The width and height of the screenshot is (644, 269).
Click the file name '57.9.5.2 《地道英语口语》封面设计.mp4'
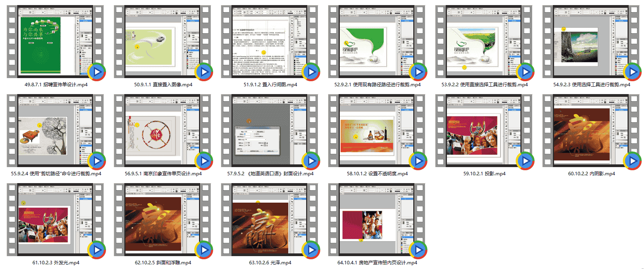coord(270,173)
